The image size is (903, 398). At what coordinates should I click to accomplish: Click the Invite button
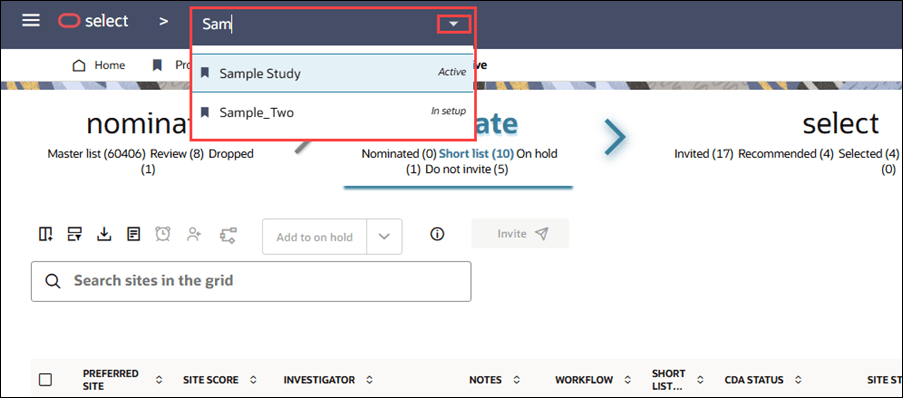coord(521,233)
